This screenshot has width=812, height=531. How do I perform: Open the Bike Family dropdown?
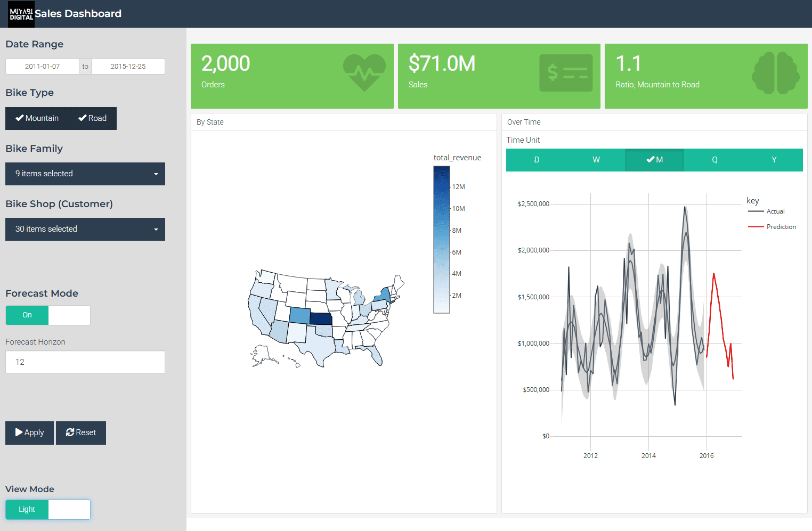pyautogui.click(x=85, y=174)
